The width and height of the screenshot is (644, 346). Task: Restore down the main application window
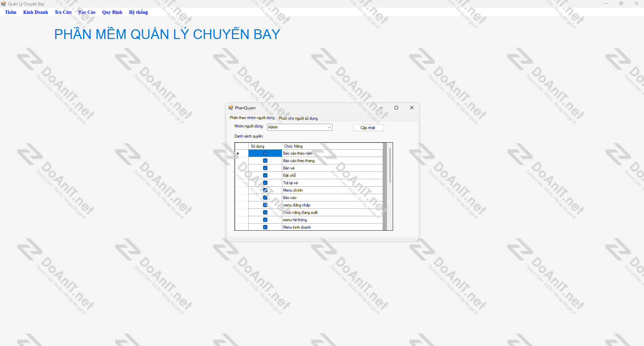[x=621, y=4]
